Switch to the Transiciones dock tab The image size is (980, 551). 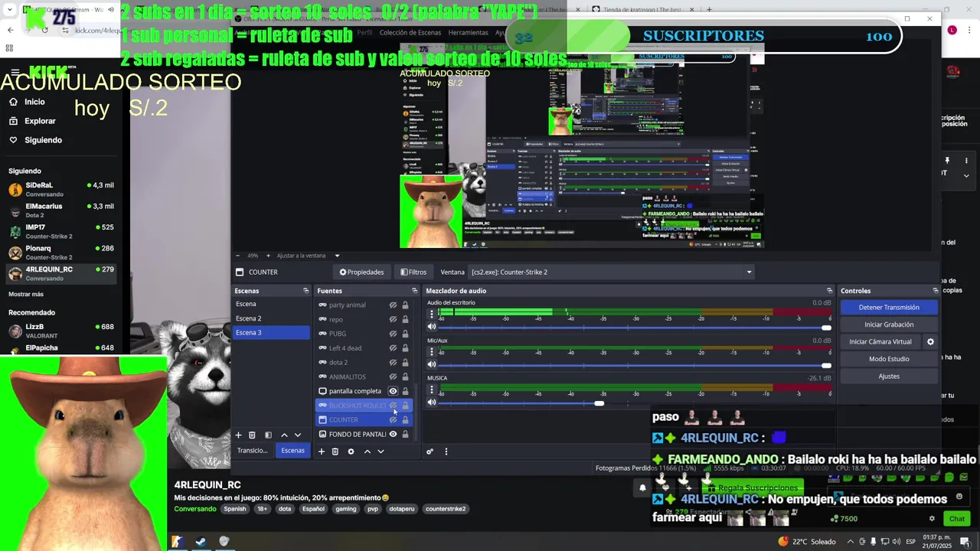[x=253, y=451]
